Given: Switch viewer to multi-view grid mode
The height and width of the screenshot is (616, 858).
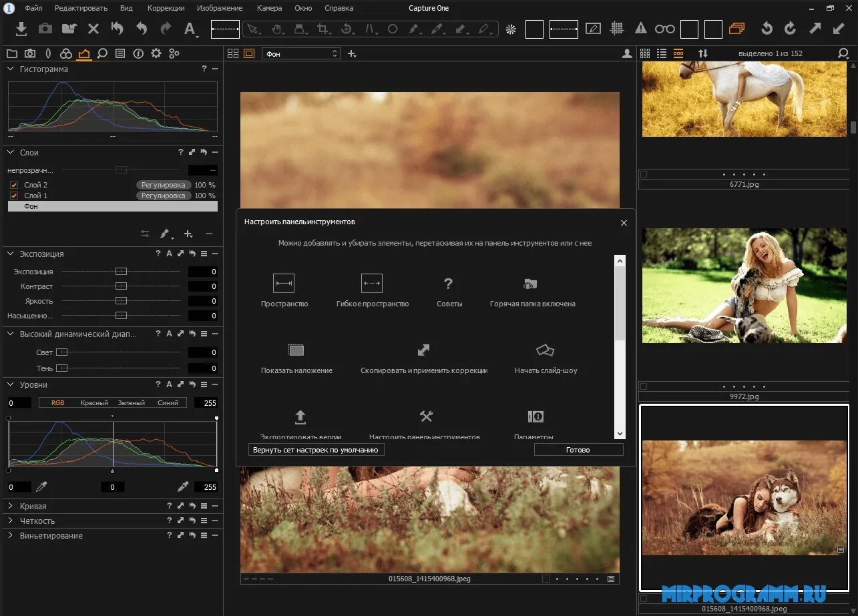Looking at the screenshot, I should (232, 53).
